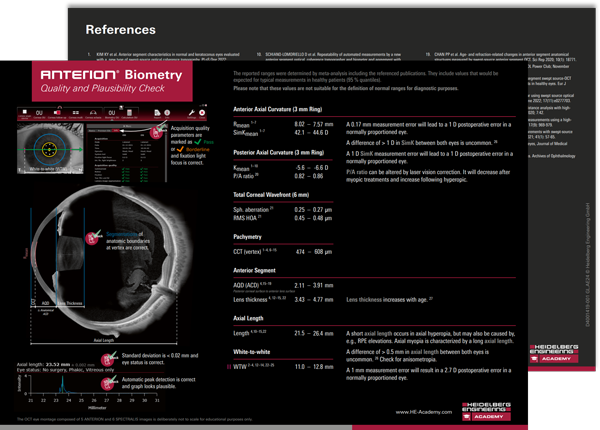Click the WTW value 11.0 – 12.8 mm
The width and height of the screenshot is (600, 430).
[314, 366]
